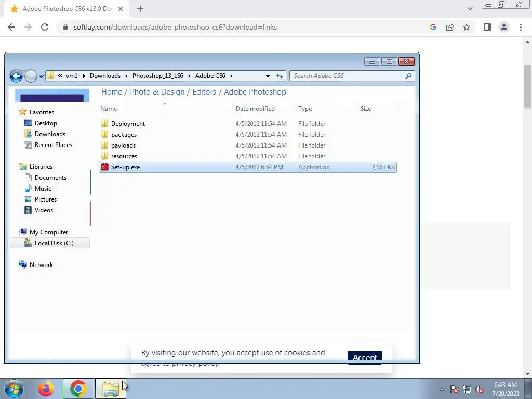Select the resources folder icon
532x399 pixels.
(x=104, y=156)
